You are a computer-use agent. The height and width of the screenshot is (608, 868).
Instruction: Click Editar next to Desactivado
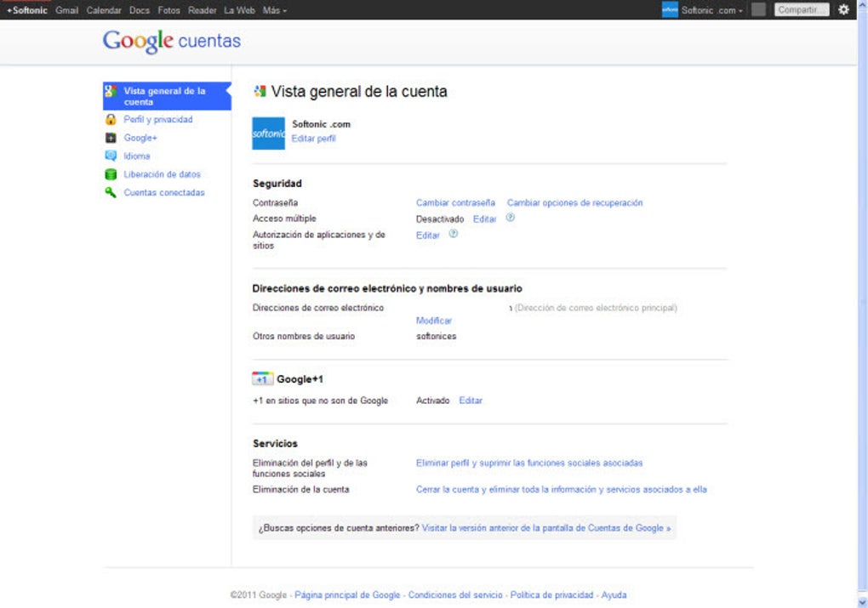tap(484, 219)
